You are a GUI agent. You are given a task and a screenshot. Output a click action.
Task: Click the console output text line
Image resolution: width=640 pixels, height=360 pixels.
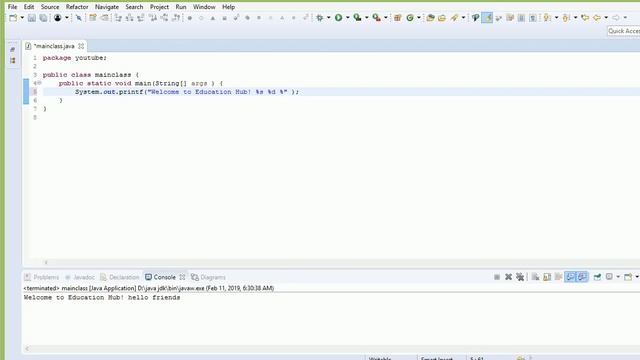(x=102, y=298)
